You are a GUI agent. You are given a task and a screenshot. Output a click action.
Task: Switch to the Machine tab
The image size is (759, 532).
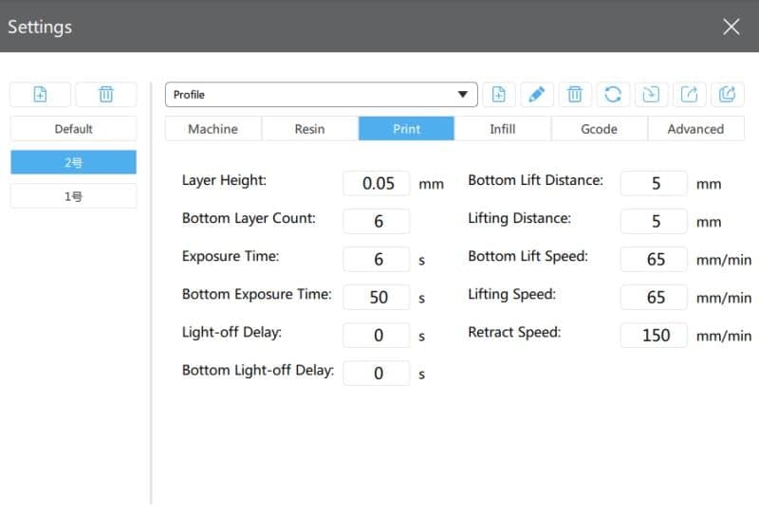(x=213, y=129)
